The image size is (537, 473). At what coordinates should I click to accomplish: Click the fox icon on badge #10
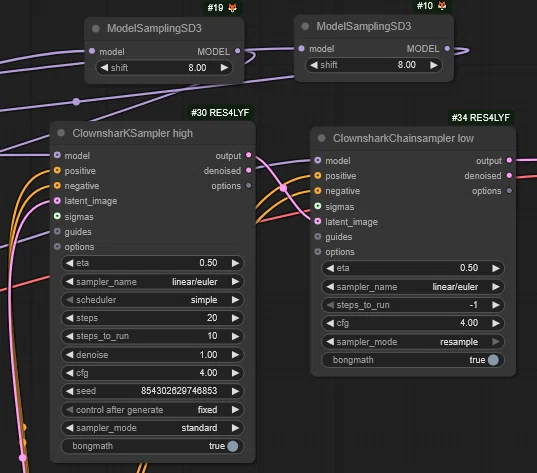point(442,6)
